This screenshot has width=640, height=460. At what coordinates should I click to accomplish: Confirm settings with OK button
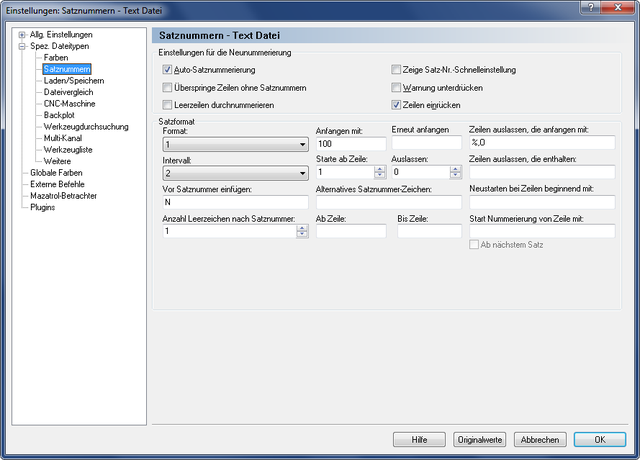pos(600,440)
